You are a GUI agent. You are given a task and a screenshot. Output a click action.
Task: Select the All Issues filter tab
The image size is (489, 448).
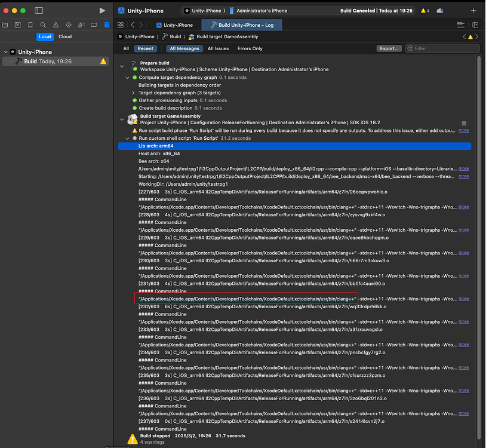pyautogui.click(x=218, y=48)
